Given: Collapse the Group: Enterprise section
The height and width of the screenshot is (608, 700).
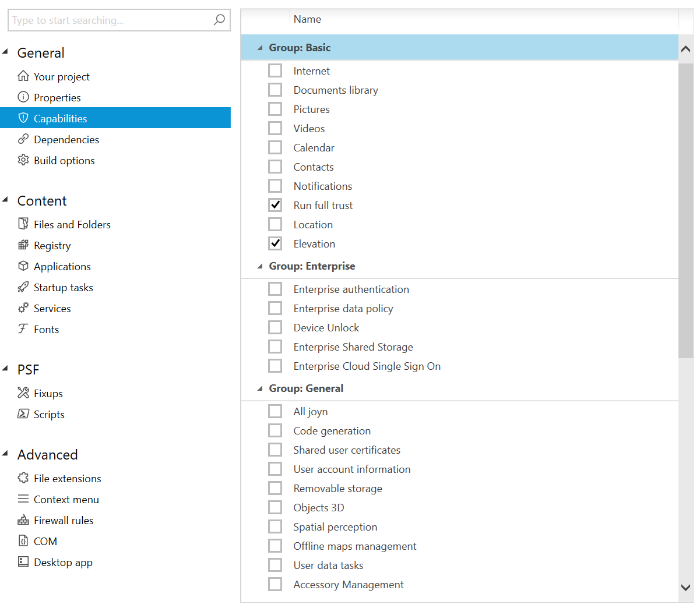Looking at the screenshot, I should pos(259,266).
